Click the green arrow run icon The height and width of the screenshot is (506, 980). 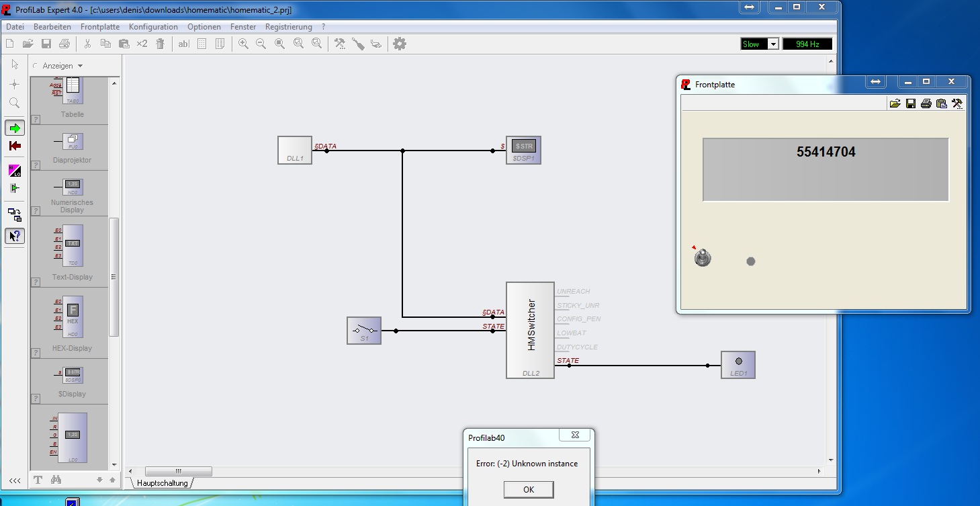[x=15, y=128]
